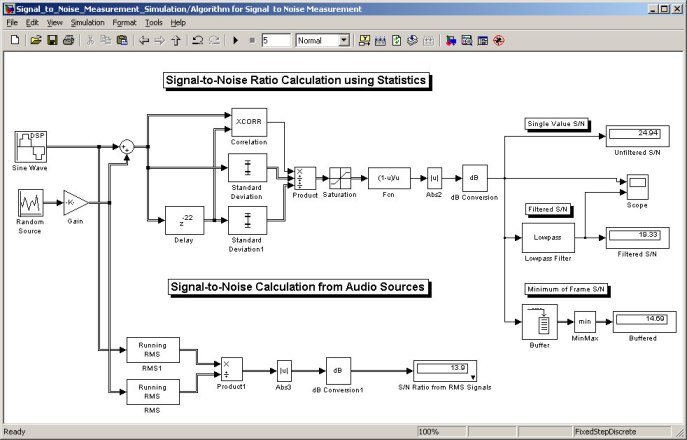
Task: Click the simulation stop time field
Action: pyautogui.click(x=276, y=40)
